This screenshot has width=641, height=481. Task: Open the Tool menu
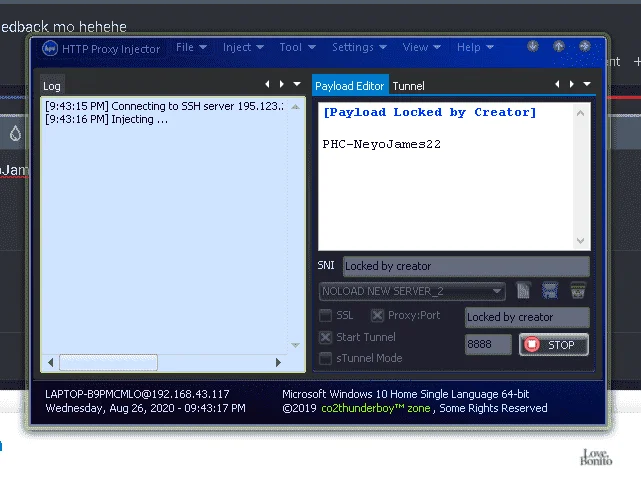tap(298, 47)
